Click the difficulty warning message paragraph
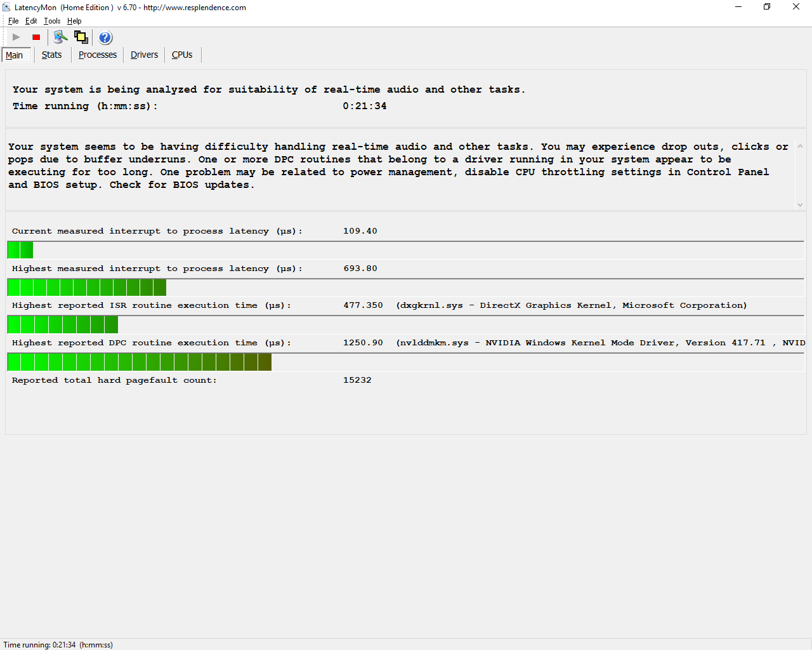 [398, 166]
